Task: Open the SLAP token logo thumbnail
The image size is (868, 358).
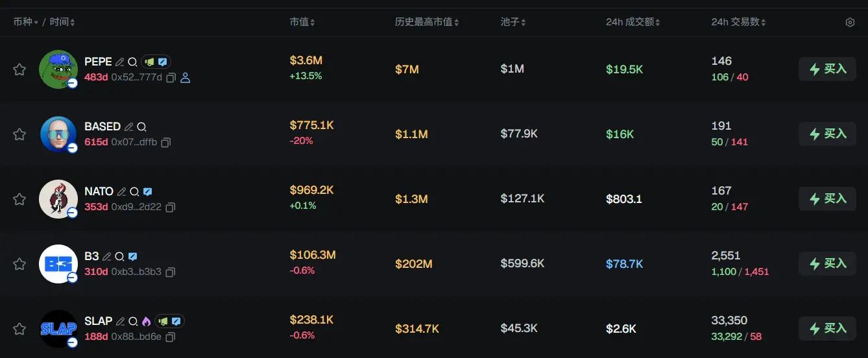Action: [58, 329]
